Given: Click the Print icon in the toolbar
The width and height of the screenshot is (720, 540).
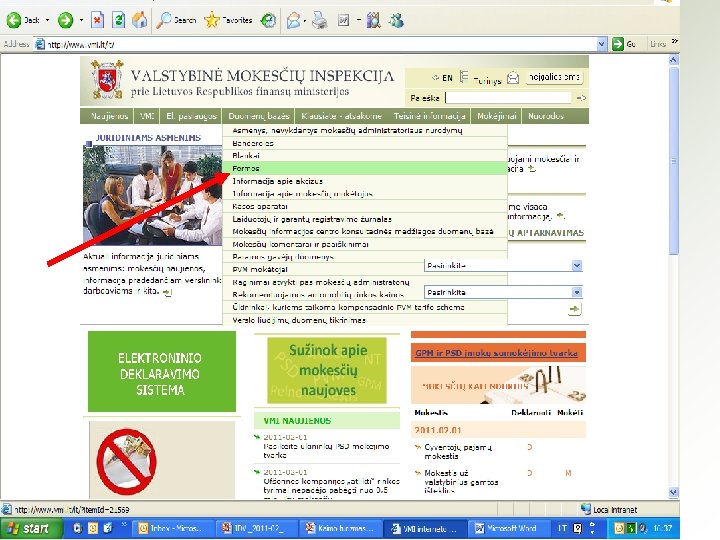Looking at the screenshot, I should tap(320, 20).
